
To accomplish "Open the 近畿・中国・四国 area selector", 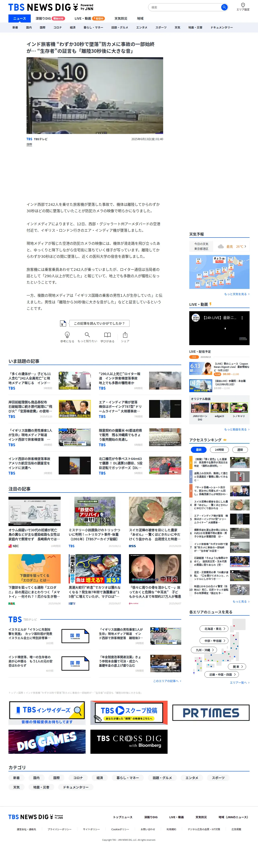I will 222,674.
